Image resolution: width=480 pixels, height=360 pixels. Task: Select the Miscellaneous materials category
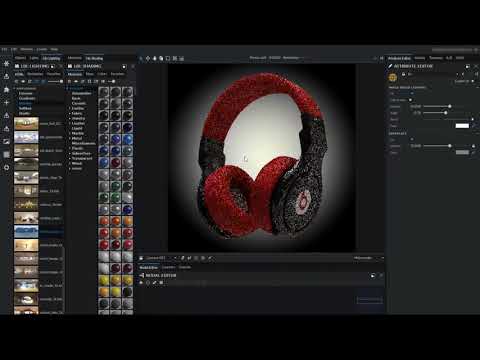[x=83, y=143]
